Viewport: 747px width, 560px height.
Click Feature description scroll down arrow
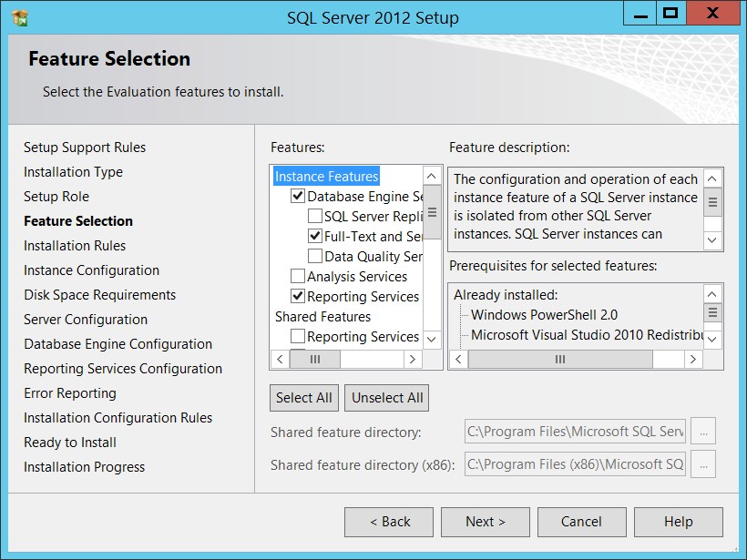[x=712, y=240]
